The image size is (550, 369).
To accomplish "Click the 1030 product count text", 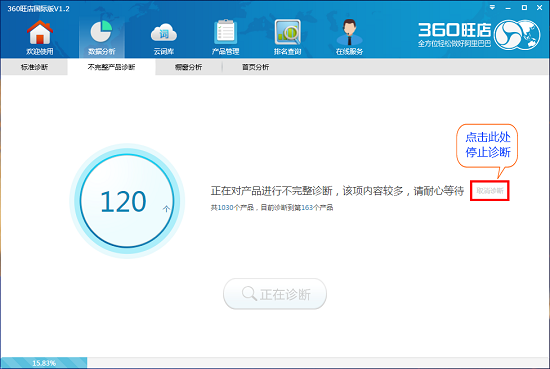I will (x=226, y=208).
